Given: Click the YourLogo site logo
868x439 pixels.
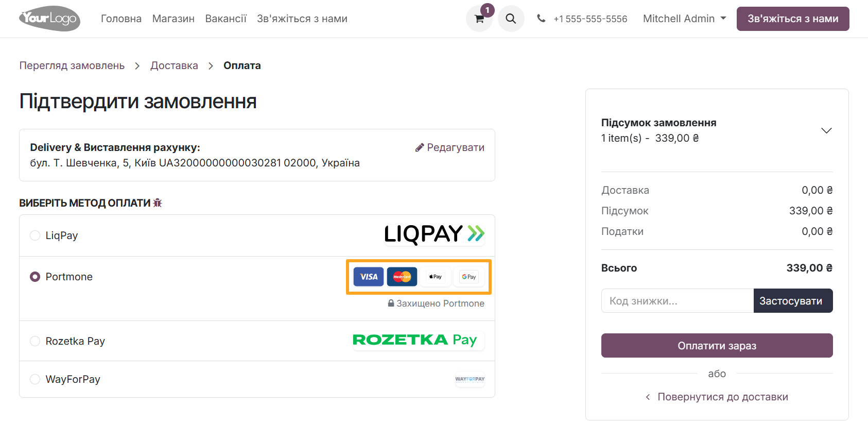Looking at the screenshot, I should (49, 19).
